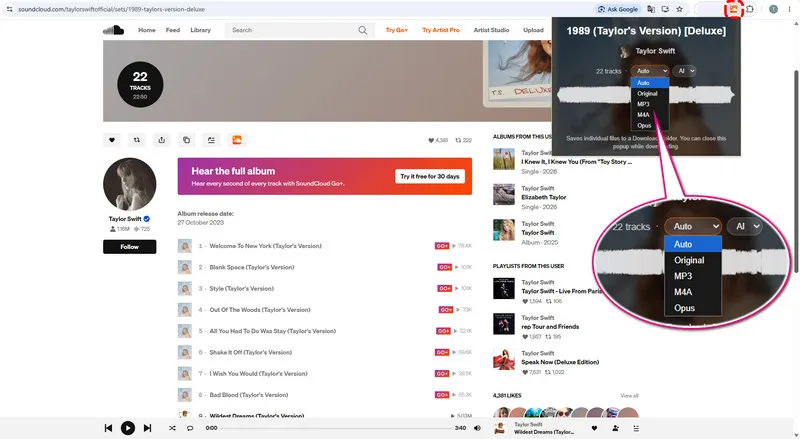Skip to previous track

[108, 428]
